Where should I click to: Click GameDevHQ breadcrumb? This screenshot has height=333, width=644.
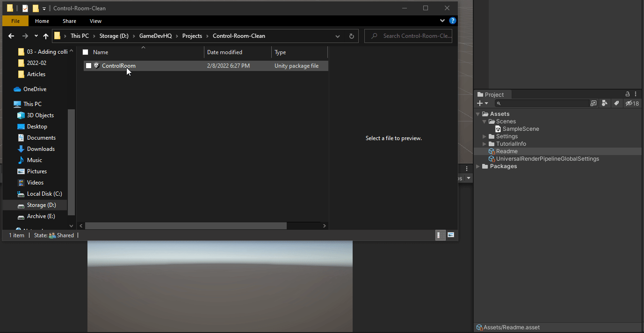pyautogui.click(x=155, y=36)
